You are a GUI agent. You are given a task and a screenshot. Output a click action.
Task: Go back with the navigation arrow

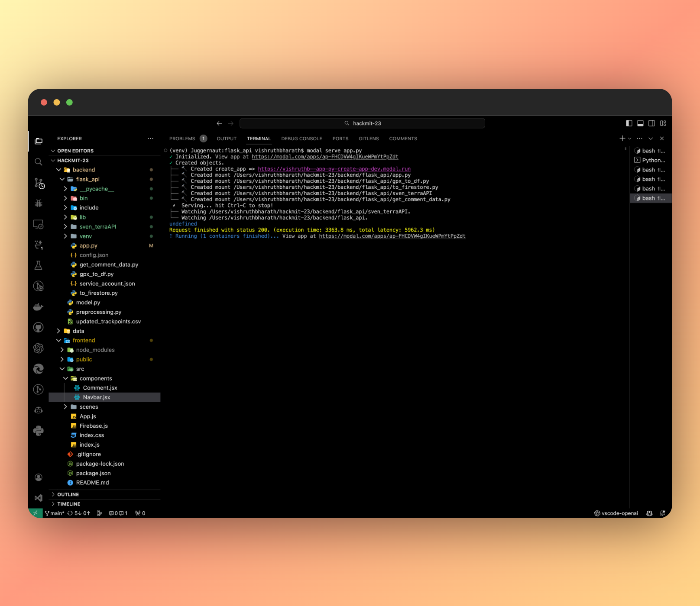pyautogui.click(x=220, y=123)
